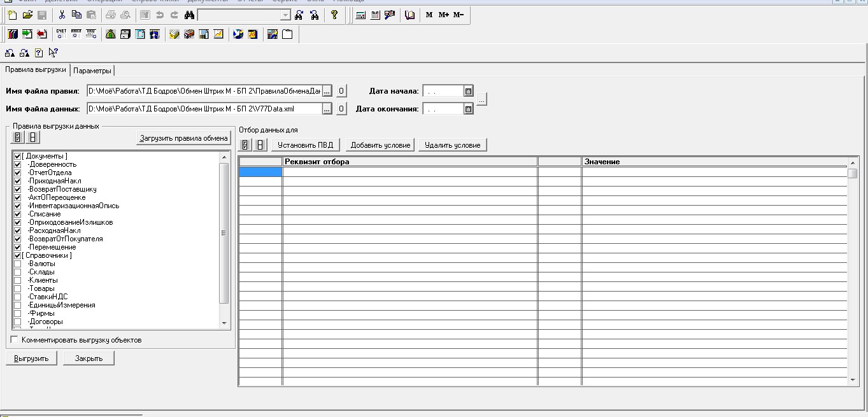The image size is (868, 417).
Task: Open calendar picker for Дата окончания
Action: (x=468, y=109)
